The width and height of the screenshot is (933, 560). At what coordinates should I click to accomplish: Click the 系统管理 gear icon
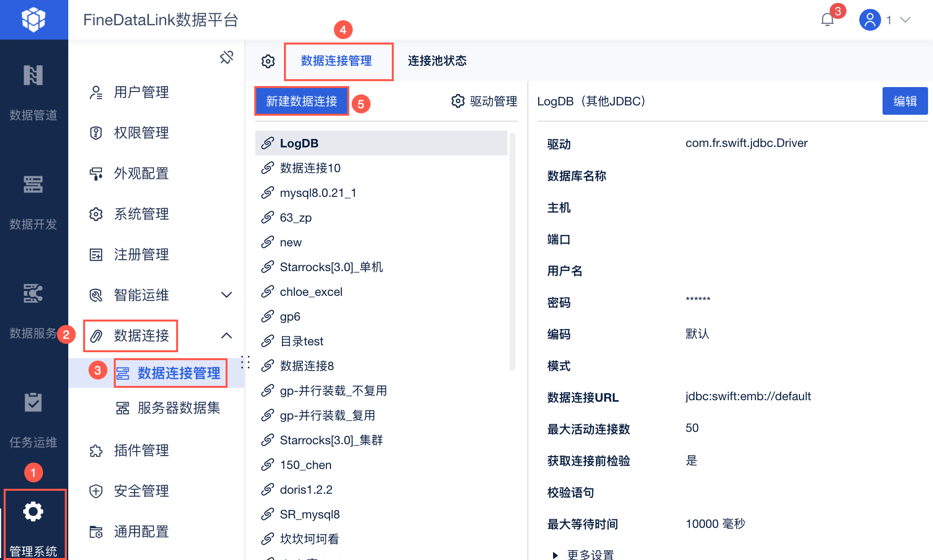point(96,214)
